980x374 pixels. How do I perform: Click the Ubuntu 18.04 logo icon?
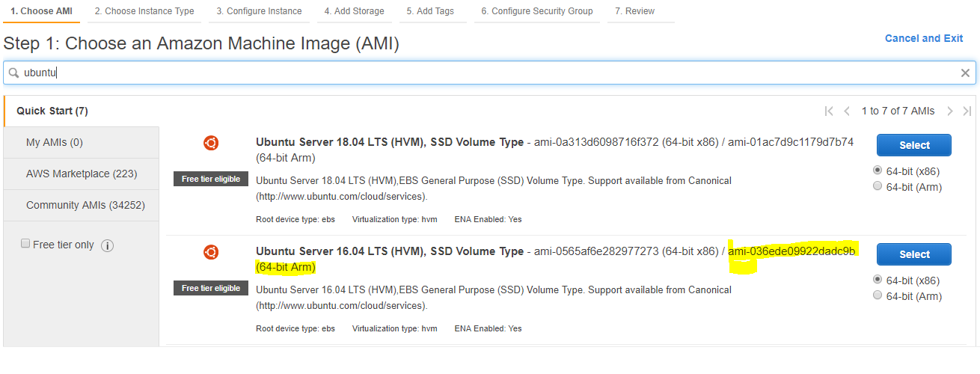(211, 143)
